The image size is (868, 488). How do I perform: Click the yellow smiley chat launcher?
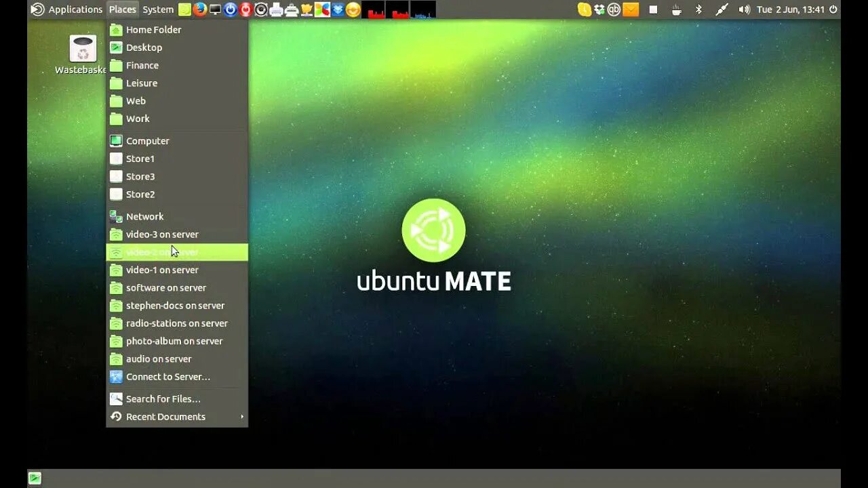click(353, 9)
